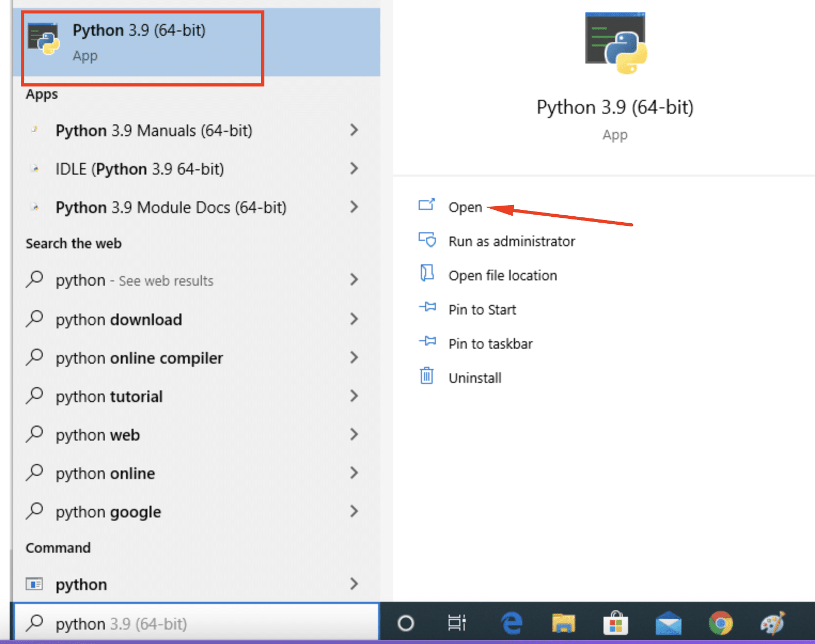This screenshot has width=815, height=644.
Task: Open File Explorer from the taskbar
Action: coord(563,623)
